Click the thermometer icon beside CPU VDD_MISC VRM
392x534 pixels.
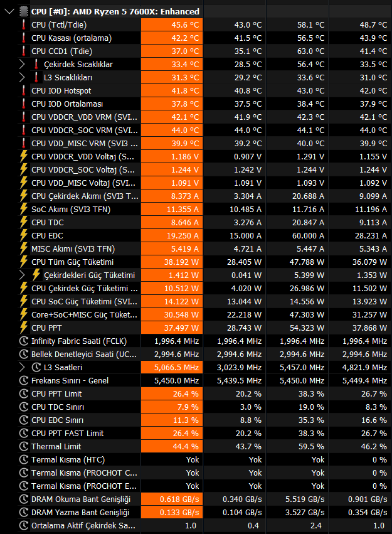point(23,143)
